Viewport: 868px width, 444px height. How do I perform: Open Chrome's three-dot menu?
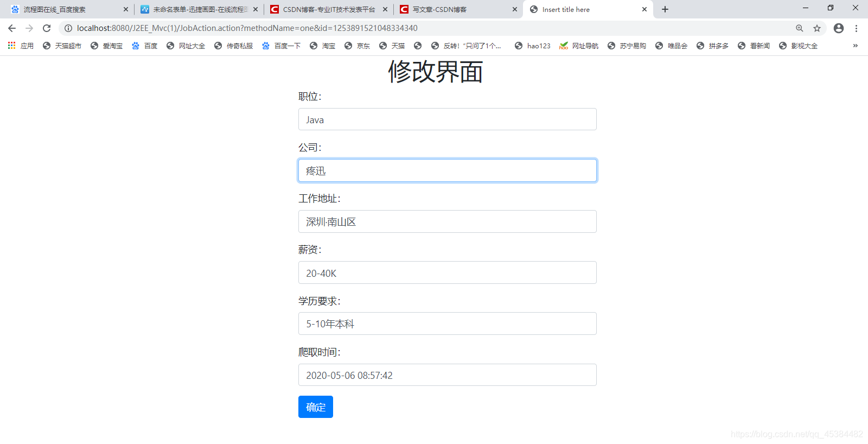[x=857, y=28]
